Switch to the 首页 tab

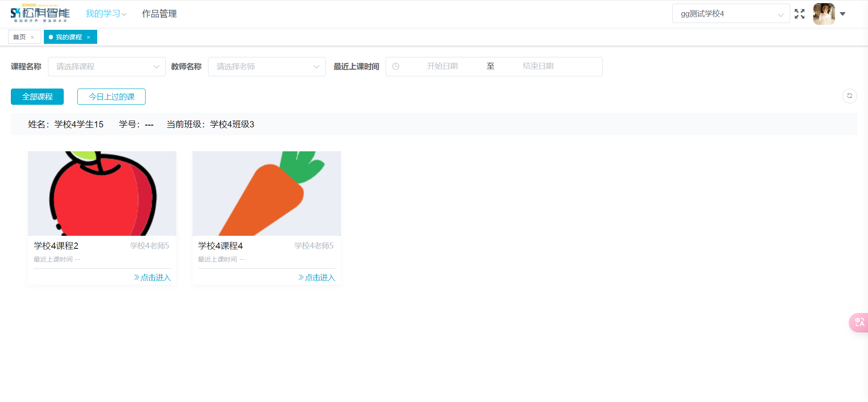pyautogui.click(x=19, y=37)
